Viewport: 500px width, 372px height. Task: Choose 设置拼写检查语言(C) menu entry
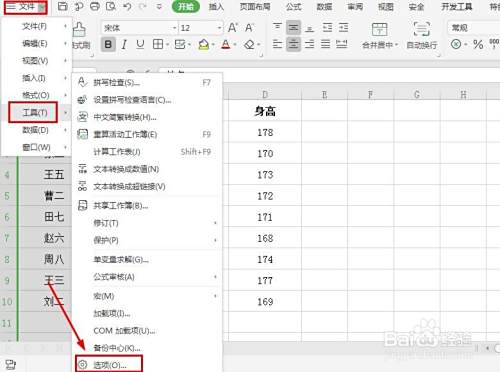147,100
